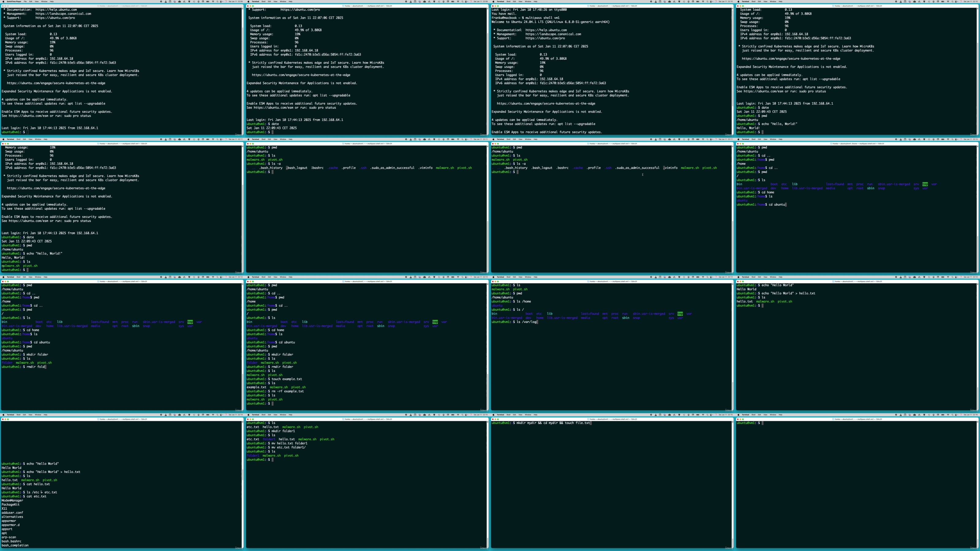This screenshot has height=551, width=980.
Task: Click battery icon in QuickTime Player menu bar
Action: click(208, 2)
